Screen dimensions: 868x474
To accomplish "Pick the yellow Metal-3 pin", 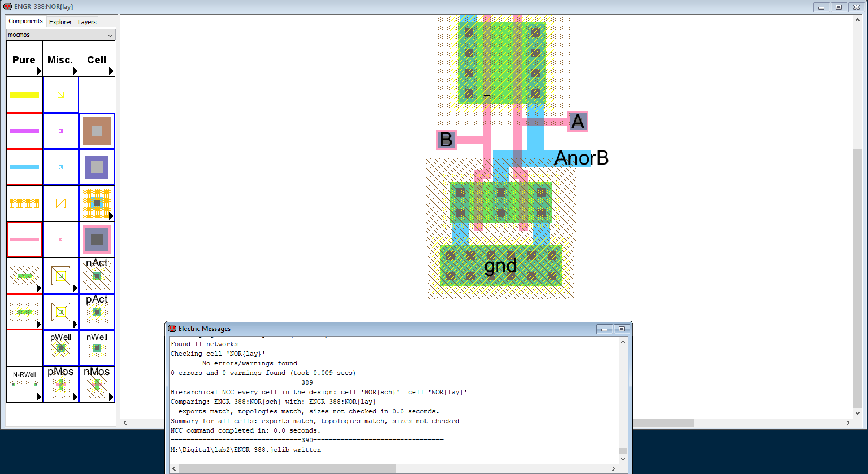I will [60, 94].
